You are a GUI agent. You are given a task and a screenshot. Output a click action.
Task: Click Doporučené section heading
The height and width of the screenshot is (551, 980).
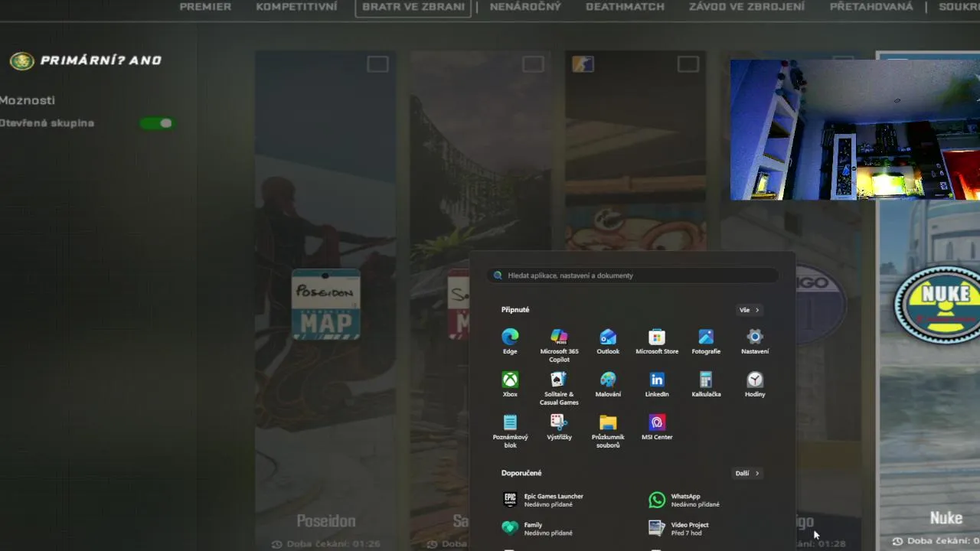pos(521,473)
